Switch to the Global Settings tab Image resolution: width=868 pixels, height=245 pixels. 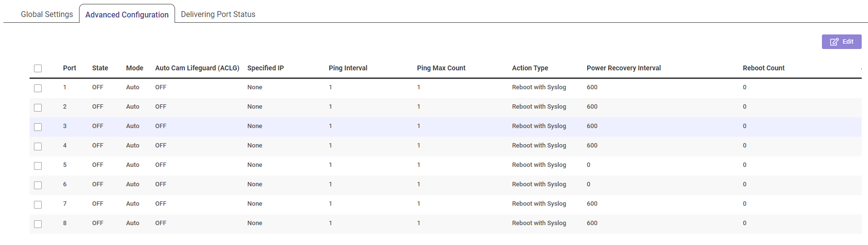coord(47,15)
